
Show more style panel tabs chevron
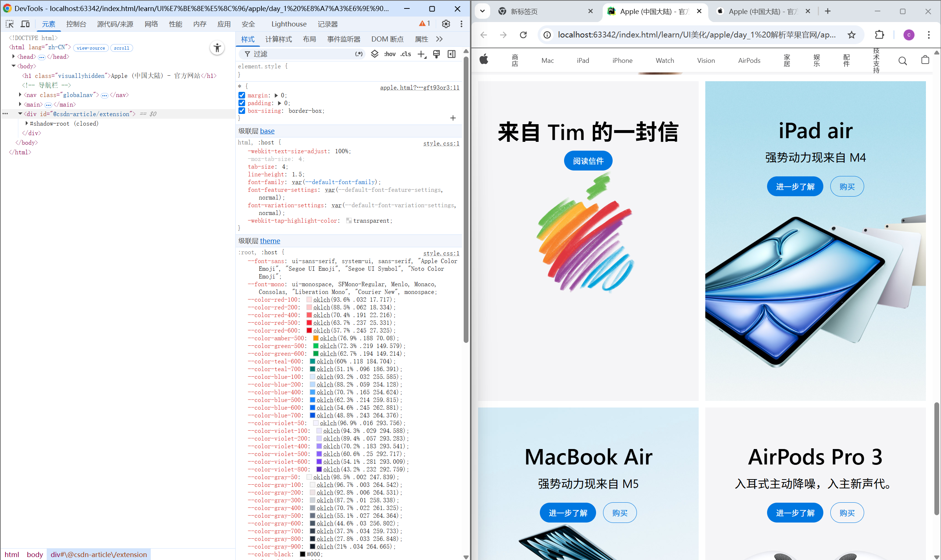tap(439, 39)
